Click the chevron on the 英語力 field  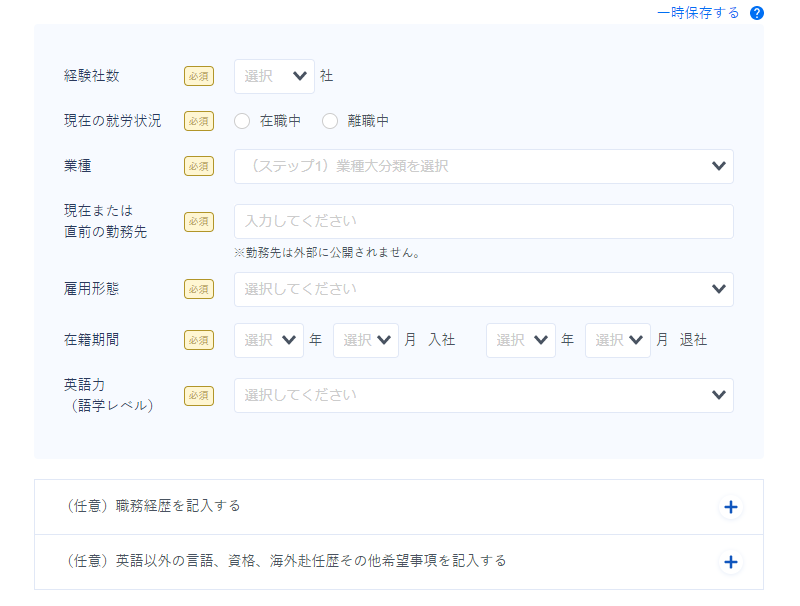[x=718, y=395]
